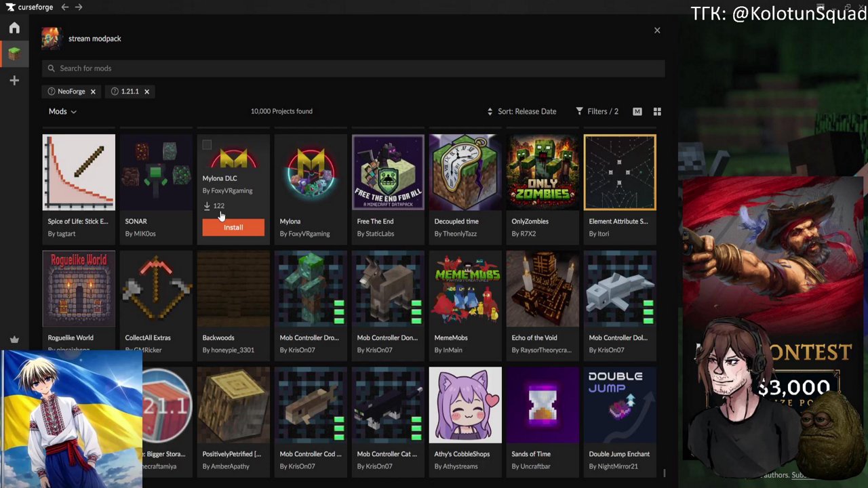The width and height of the screenshot is (868, 488).
Task: Expand the Mods category dropdown
Action: click(62, 111)
